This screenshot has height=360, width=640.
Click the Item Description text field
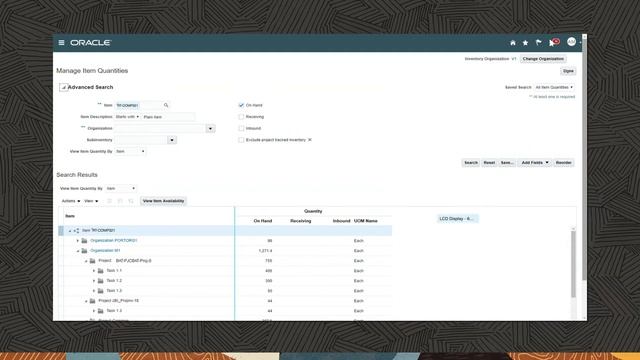[168, 117]
